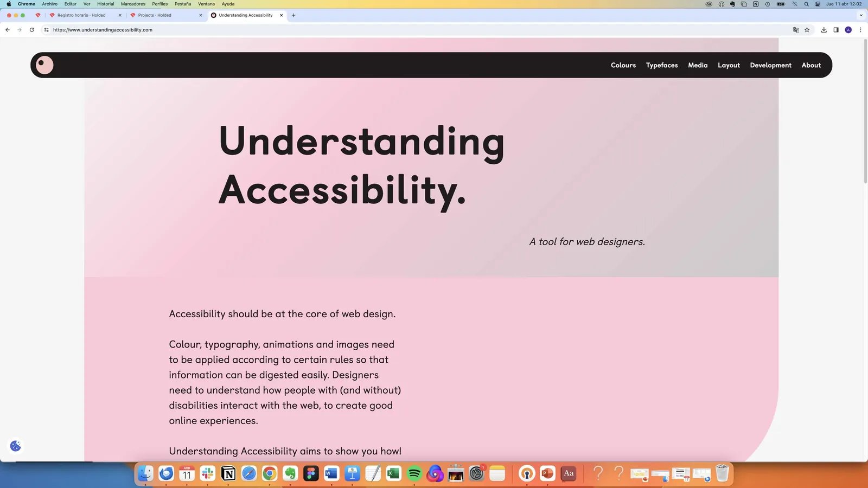Viewport: 868px width, 488px height.
Task: Open the Historial menu
Action: point(106,4)
